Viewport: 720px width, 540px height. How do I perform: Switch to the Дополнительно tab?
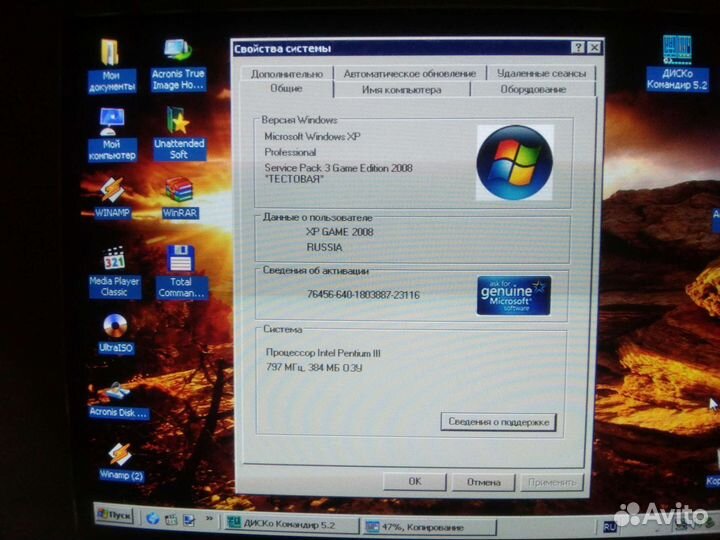tap(287, 74)
